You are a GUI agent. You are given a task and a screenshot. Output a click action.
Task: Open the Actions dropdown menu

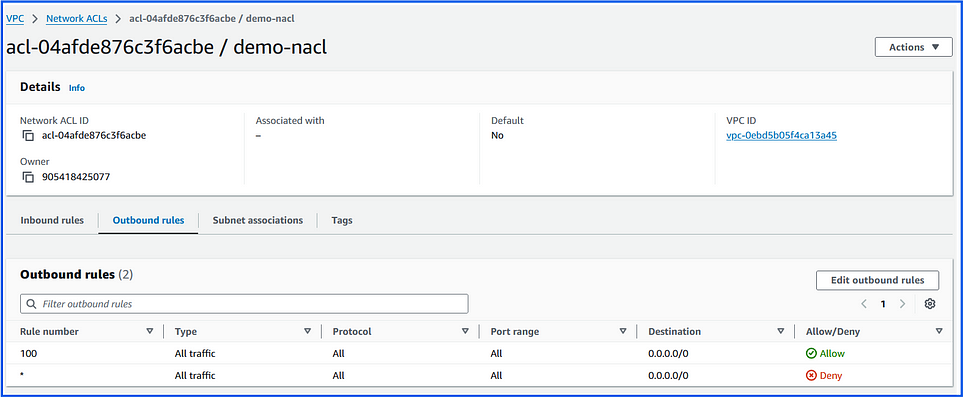pyautogui.click(x=913, y=47)
